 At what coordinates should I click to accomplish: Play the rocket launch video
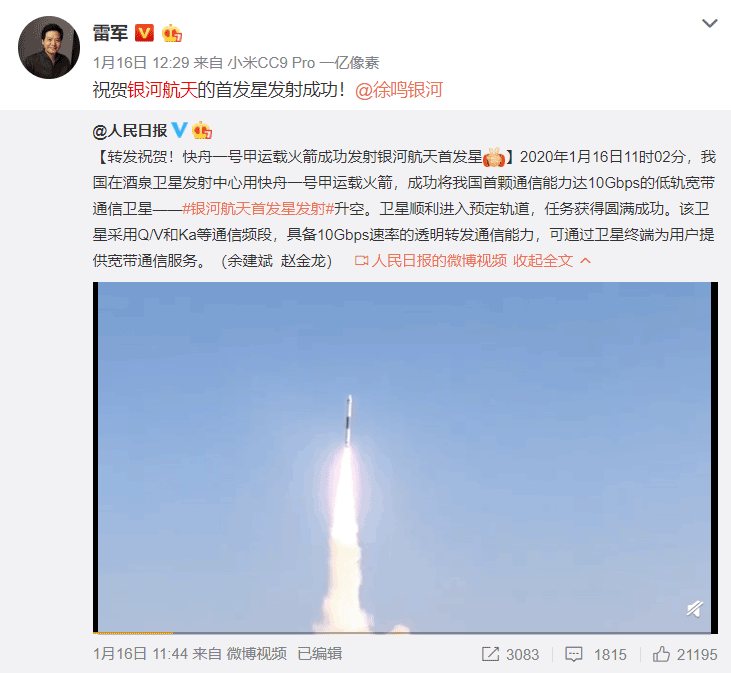pyautogui.click(x=405, y=457)
